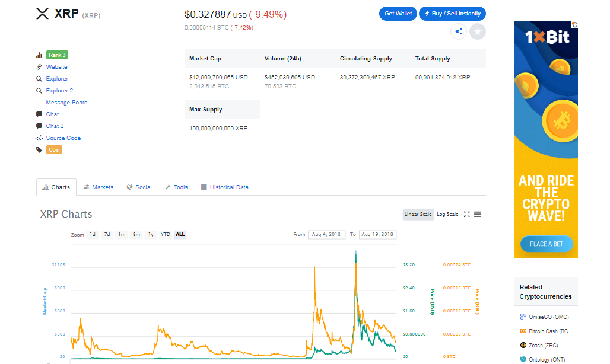Click the Coin tag badge

(54, 150)
